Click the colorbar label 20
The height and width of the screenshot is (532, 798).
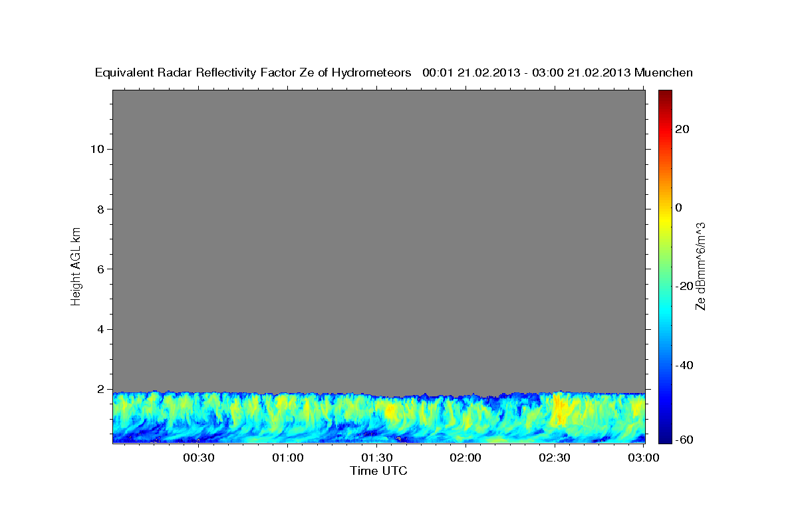(x=682, y=129)
